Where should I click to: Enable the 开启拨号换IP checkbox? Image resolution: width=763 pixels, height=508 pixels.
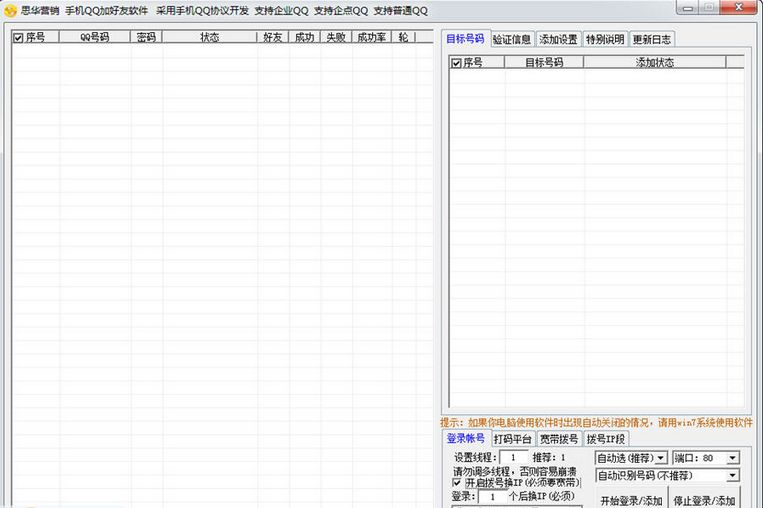(x=457, y=483)
